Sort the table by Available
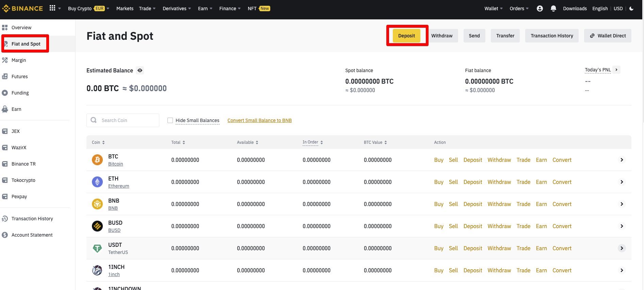This screenshot has width=644, height=290. 247,142
